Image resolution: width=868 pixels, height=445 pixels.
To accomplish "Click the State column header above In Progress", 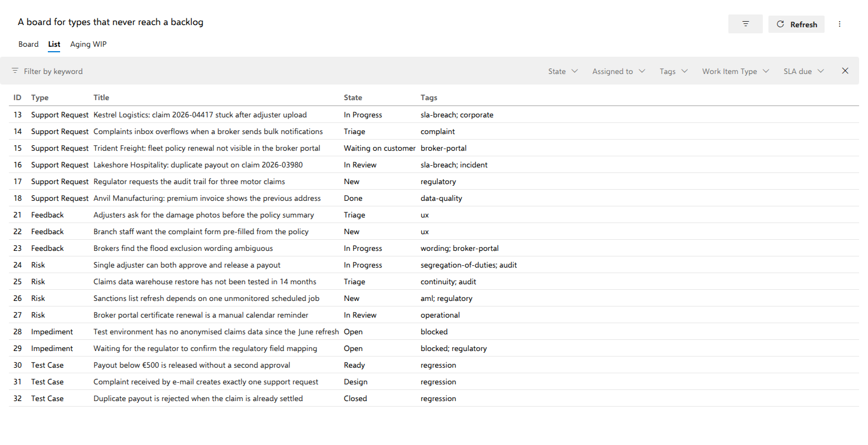I will pyautogui.click(x=353, y=97).
